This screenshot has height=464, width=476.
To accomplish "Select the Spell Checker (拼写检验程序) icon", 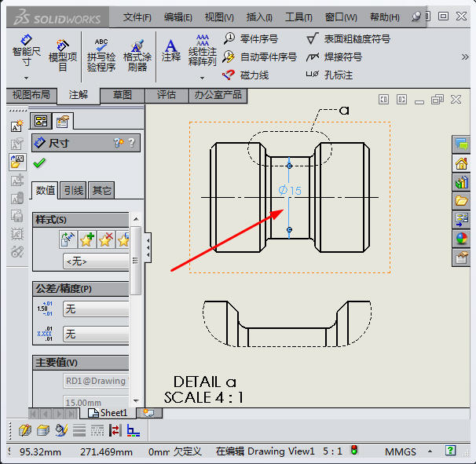I will point(101,53).
